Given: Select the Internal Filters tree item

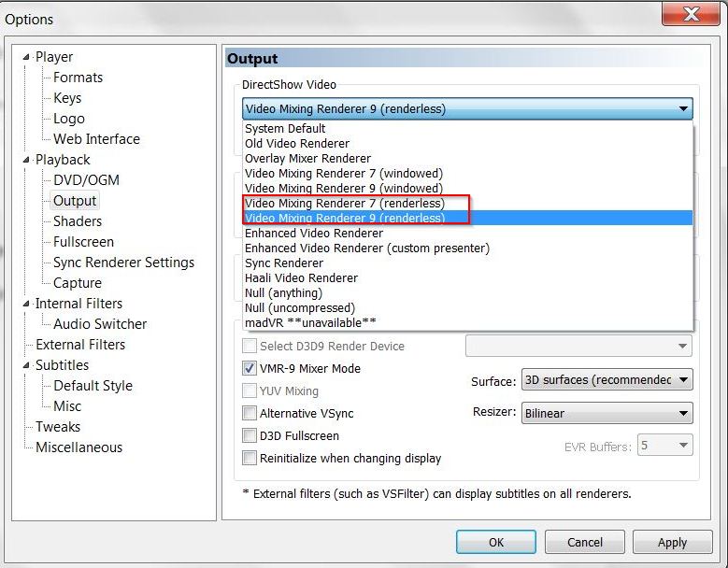Looking at the screenshot, I should pos(79,304).
